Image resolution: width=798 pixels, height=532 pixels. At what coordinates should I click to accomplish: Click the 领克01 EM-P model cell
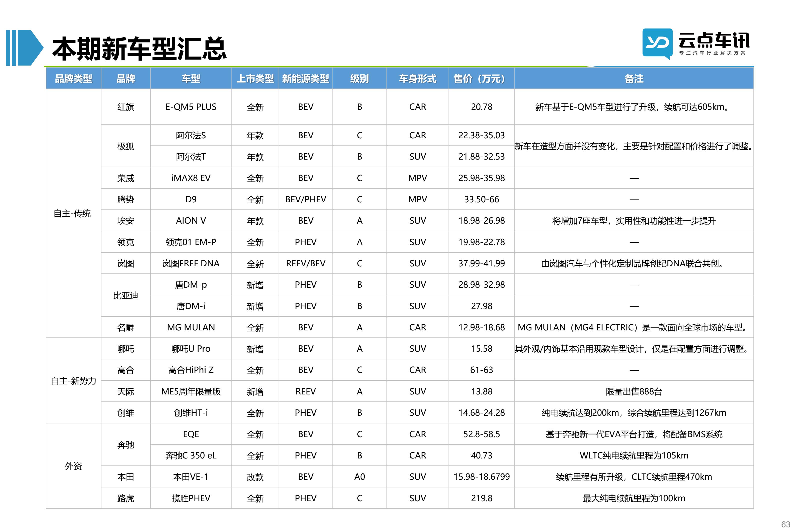tap(191, 242)
